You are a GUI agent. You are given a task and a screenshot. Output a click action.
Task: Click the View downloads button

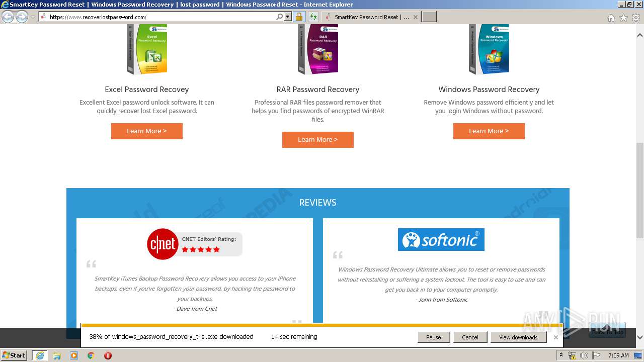coord(518,337)
